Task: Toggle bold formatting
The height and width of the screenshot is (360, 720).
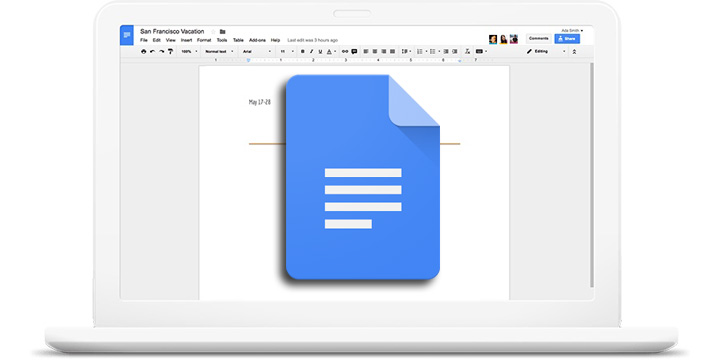Action: click(302, 51)
